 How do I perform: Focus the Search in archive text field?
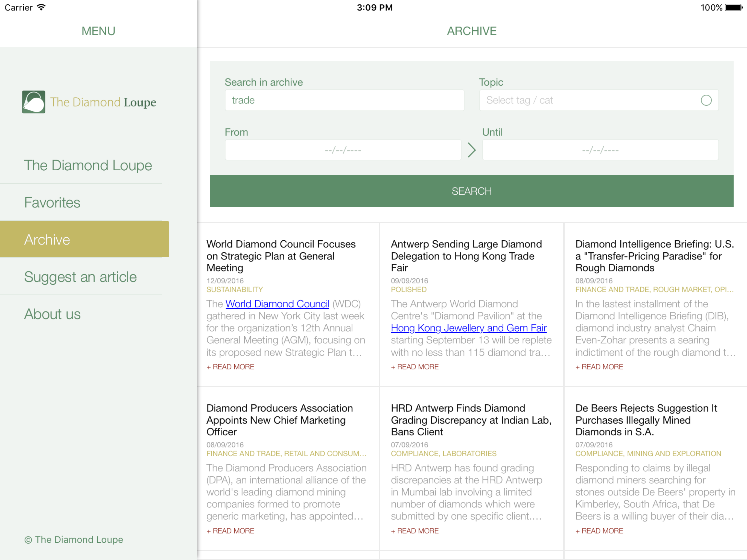(345, 100)
